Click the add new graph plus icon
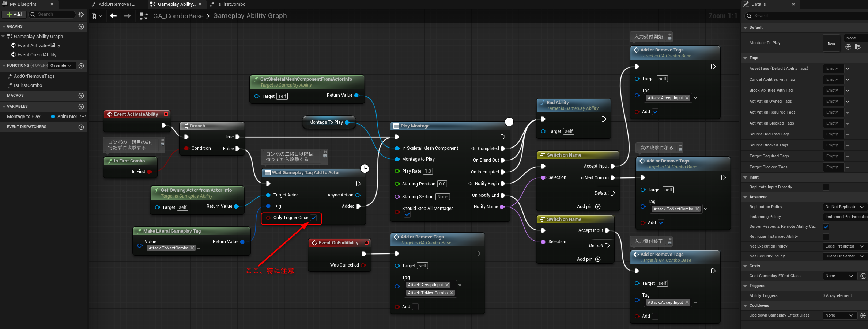868x329 pixels. 81,27
